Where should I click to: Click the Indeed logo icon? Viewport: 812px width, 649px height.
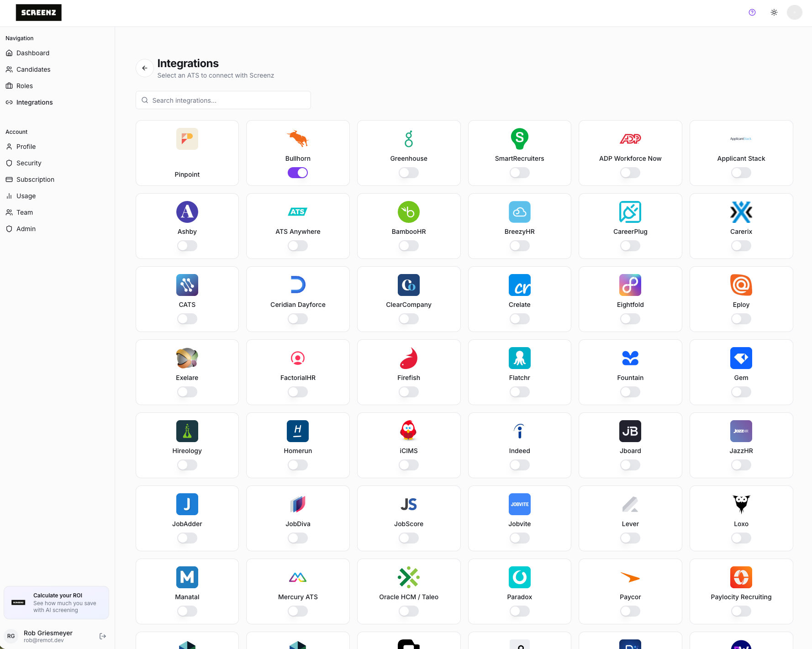pos(520,431)
